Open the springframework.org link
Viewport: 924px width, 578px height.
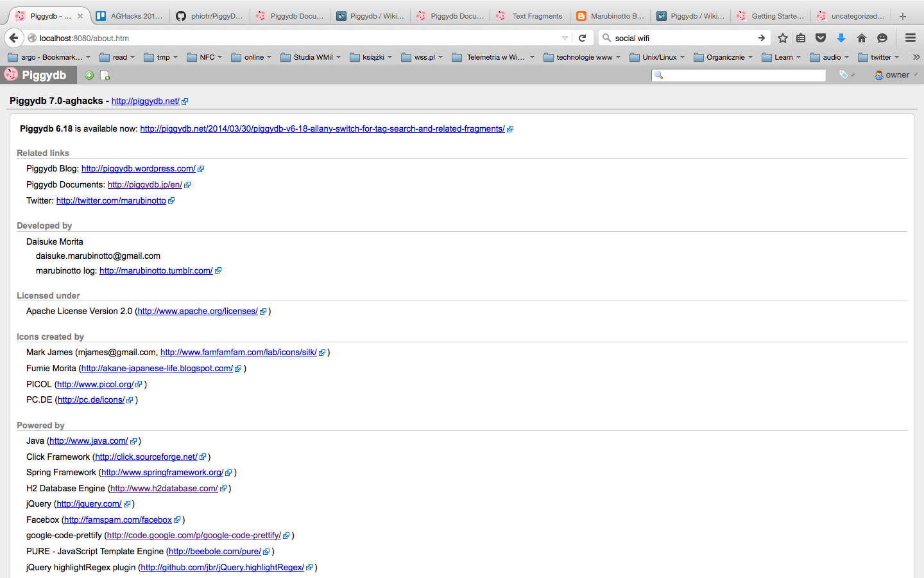[162, 473]
